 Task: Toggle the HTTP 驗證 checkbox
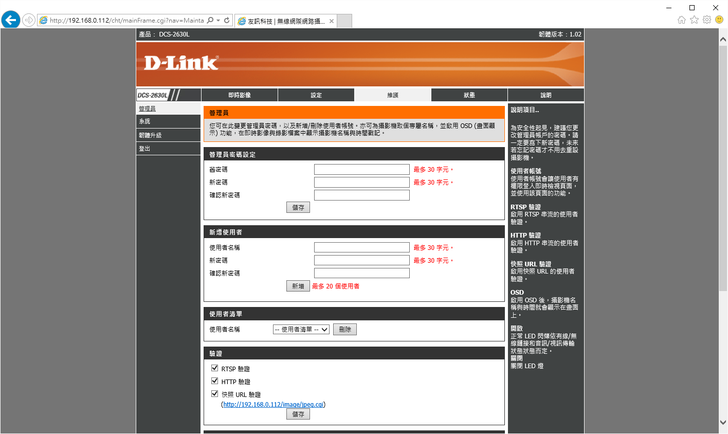pyautogui.click(x=214, y=381)
